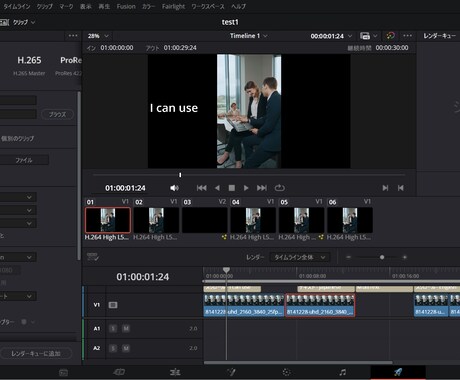Viewport: 460px width, 380px height.
Task: Open the クリップ dropdown in toolbar
Action: point(24,22)
